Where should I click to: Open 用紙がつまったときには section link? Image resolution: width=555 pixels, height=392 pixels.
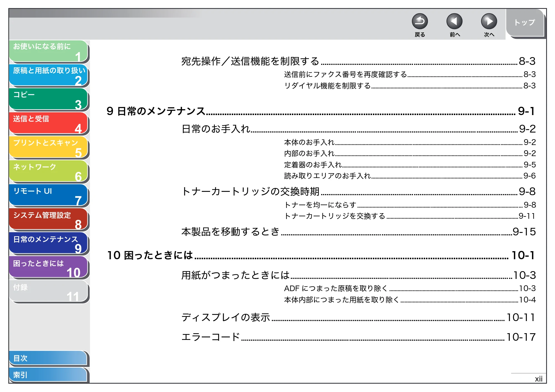[x=358, y=275]
